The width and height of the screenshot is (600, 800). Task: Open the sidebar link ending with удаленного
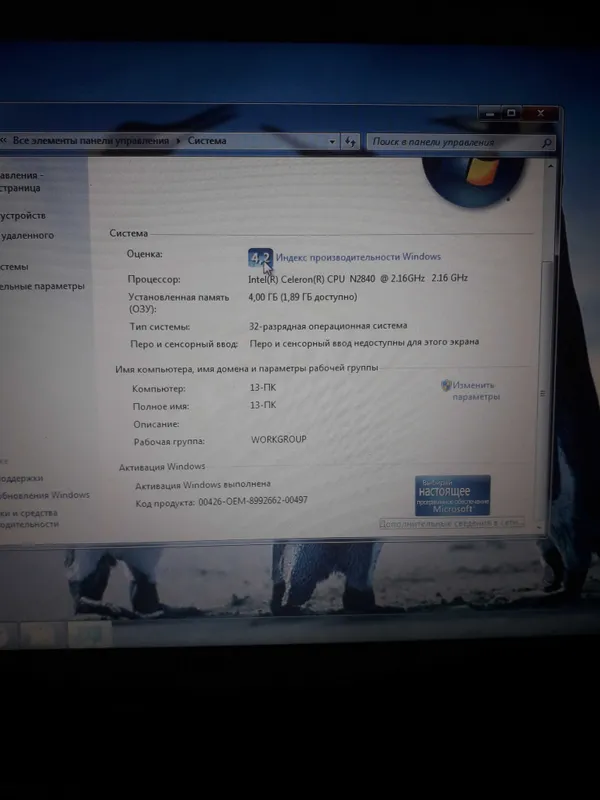click(27, 236)
